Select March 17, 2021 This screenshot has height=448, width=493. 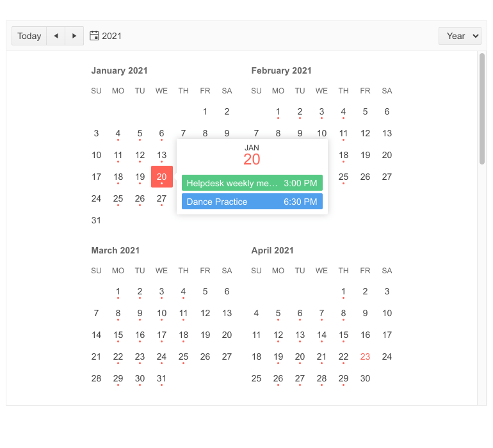162,335
